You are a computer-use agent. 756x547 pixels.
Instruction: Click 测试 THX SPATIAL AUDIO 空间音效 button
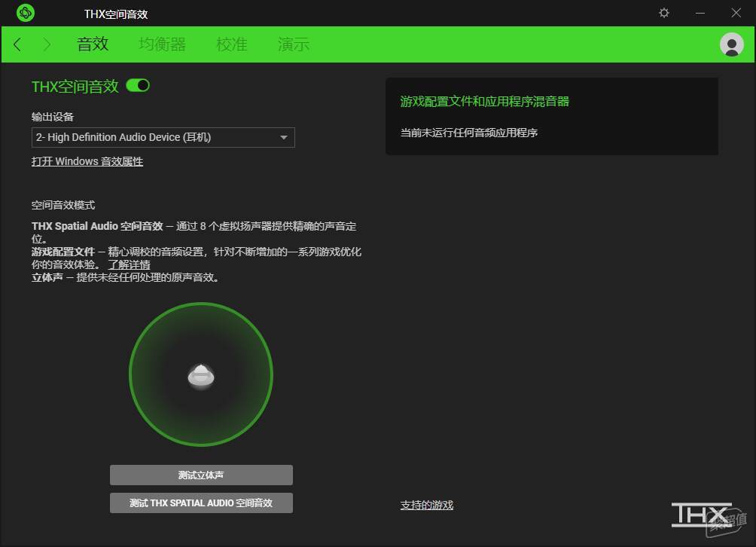point(201,503)
